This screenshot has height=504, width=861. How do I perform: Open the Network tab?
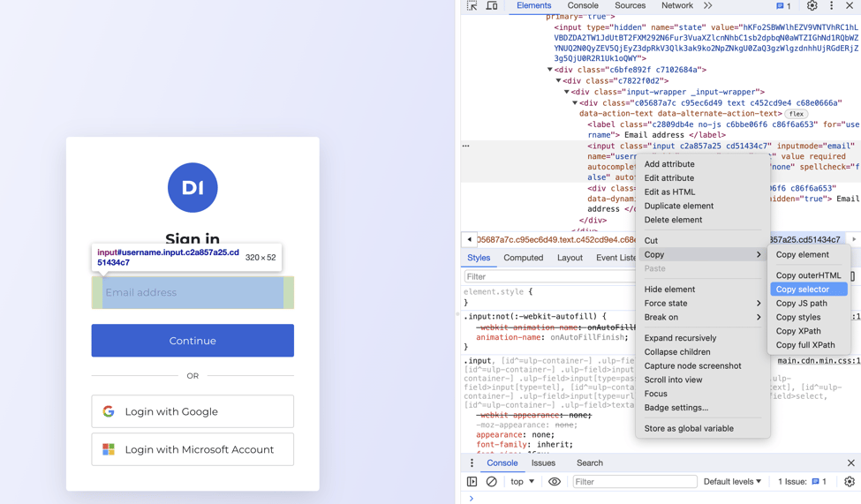[x=677, y=5]
